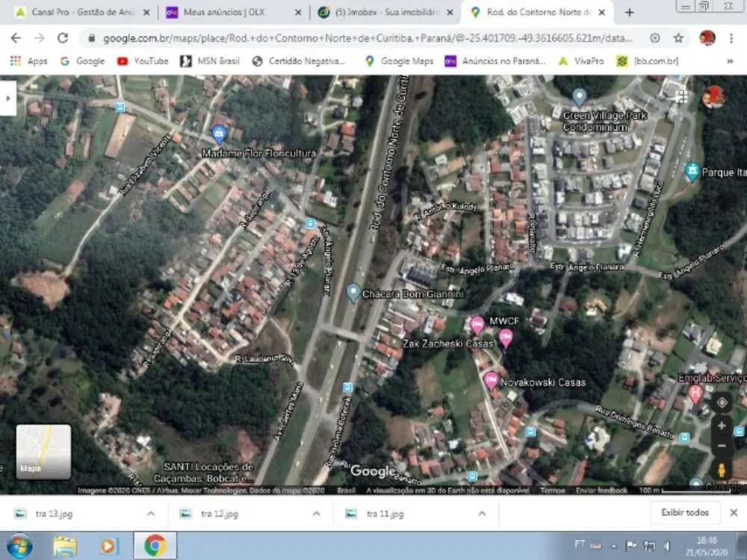Screen dimensions: 747x560
Task: Open the downloaded file tra 11.jpg
Action: 385,514
